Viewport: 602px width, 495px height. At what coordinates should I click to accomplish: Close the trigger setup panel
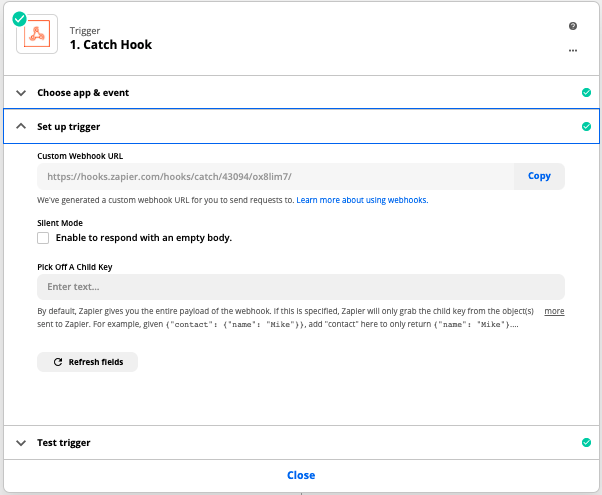point(301,475)
